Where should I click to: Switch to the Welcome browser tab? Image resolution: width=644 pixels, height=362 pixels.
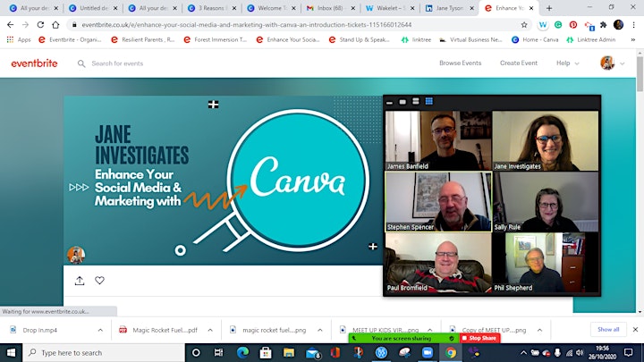[271, 8]
